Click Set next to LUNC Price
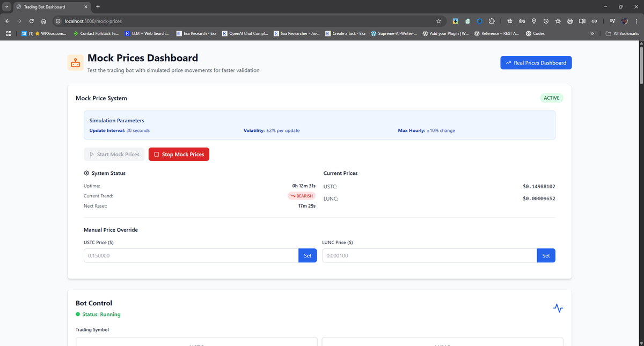The width and height of the screenshot is (644, 346). click(546, 256)
